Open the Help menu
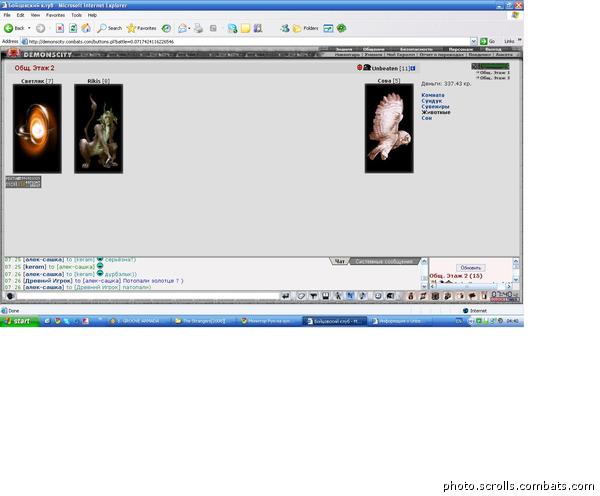This screenshot has height=496, width=600. point(92,15)
